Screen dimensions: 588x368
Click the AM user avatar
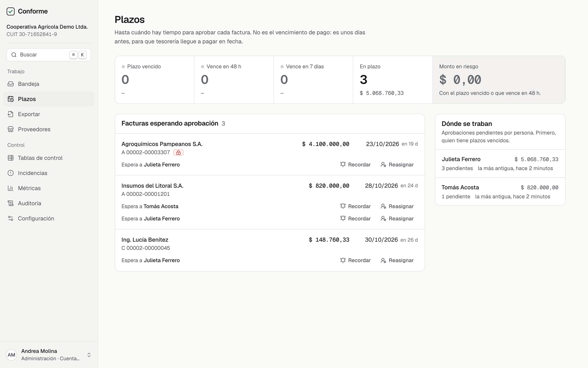pos(11,355)
